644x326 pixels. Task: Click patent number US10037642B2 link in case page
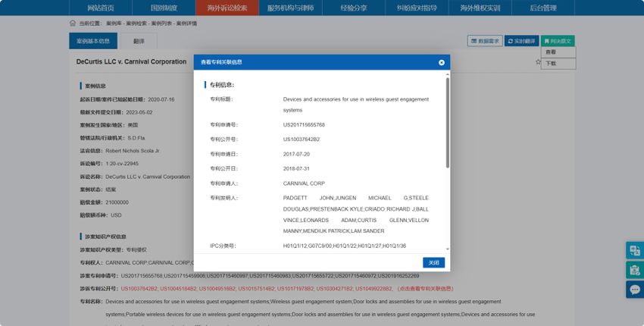(139, 289)
